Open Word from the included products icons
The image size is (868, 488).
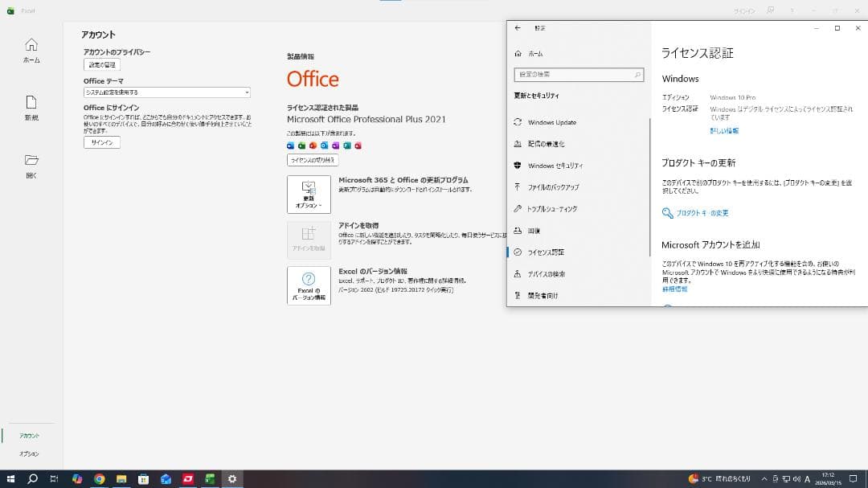pos(290,146)
